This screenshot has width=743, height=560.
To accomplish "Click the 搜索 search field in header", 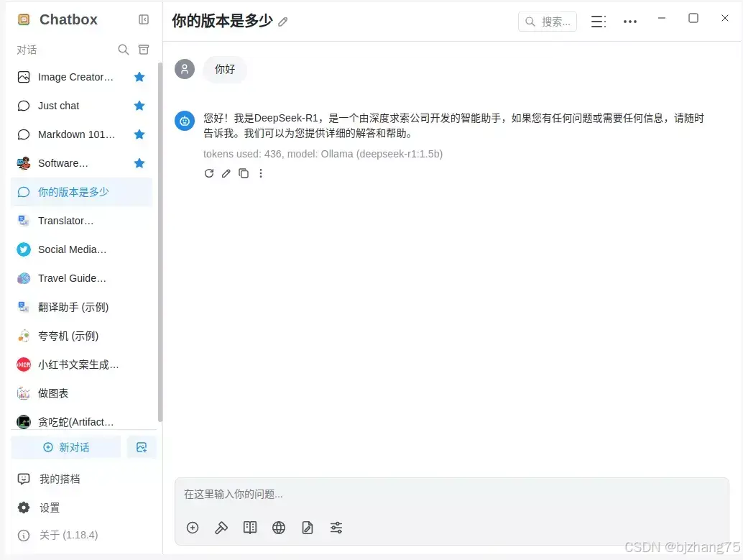I will (x=548, y=22).
